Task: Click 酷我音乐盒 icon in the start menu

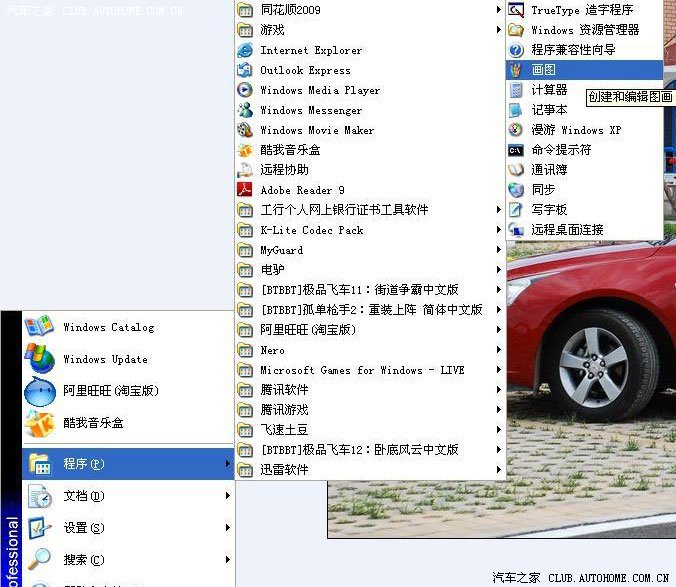Action: point(40,423)
